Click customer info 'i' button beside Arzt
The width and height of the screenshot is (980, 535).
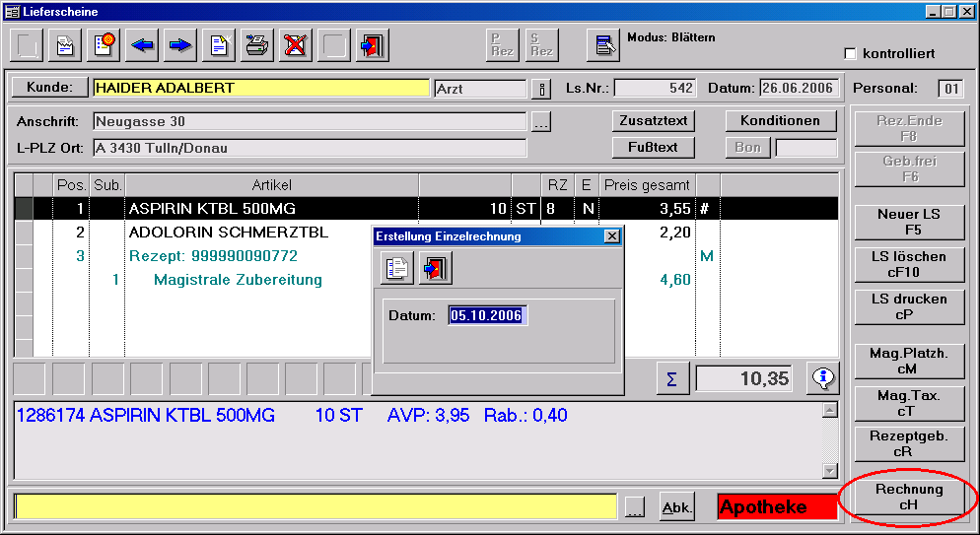tap(541, 89)
